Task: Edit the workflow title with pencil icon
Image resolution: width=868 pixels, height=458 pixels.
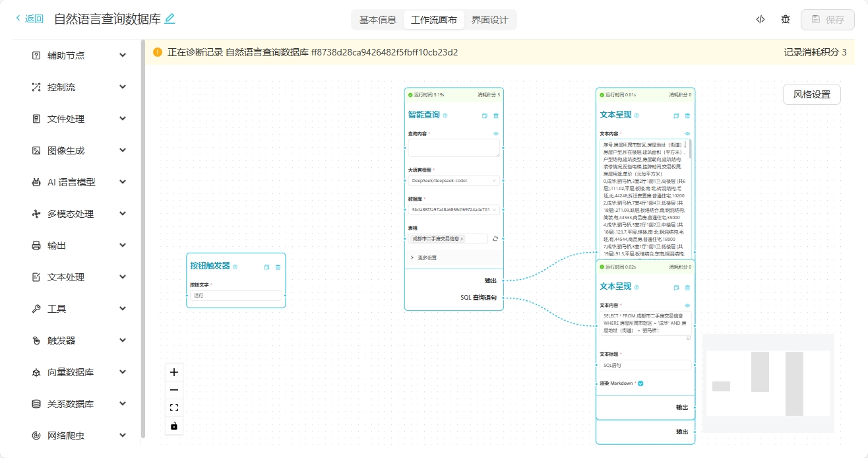Action: [x=170, y=19]
